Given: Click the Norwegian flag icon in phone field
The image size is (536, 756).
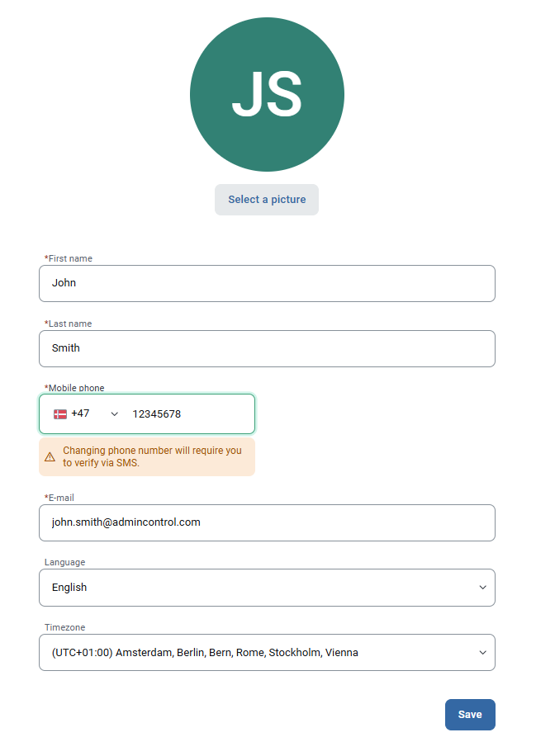Looking at the screenshot, I should pyautogui.click(x=59, y=413).
